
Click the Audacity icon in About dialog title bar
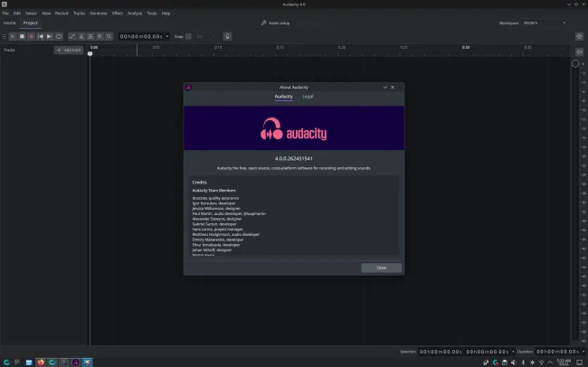point(188,87)
